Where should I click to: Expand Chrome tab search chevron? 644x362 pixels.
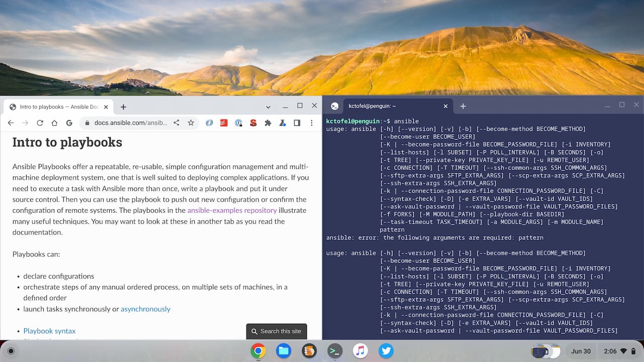[x=268, y=107]
